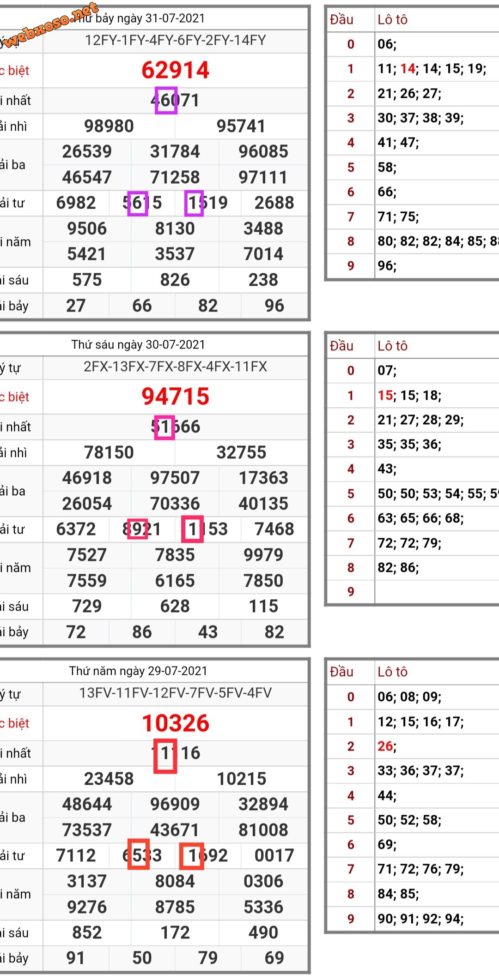Click third prize number 97507
The image size is (499, 980).
pos(175,478)
